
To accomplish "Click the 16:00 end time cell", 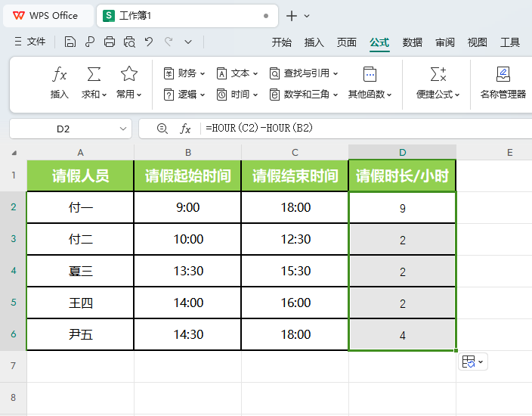I will tap(295, 303).
